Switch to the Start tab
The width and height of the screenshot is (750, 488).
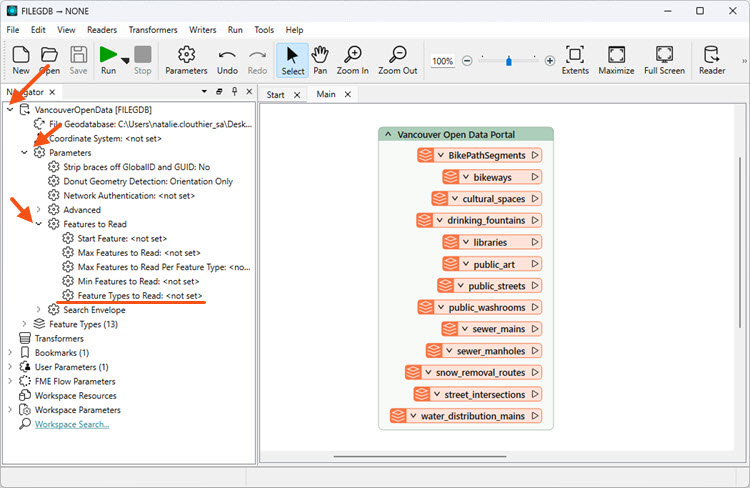276,95
